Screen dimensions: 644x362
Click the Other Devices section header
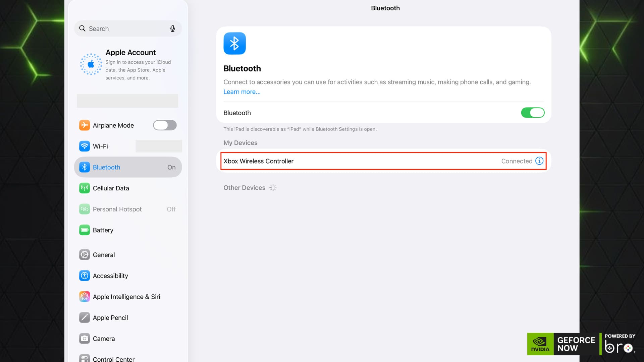(244, 188)
